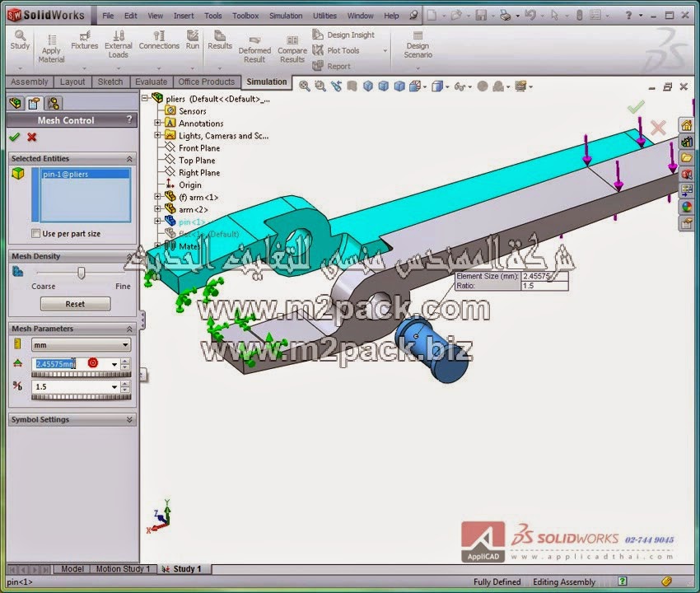
Task: Open ratio 1.5 value dropdown
Action: [x=114, y=387]
